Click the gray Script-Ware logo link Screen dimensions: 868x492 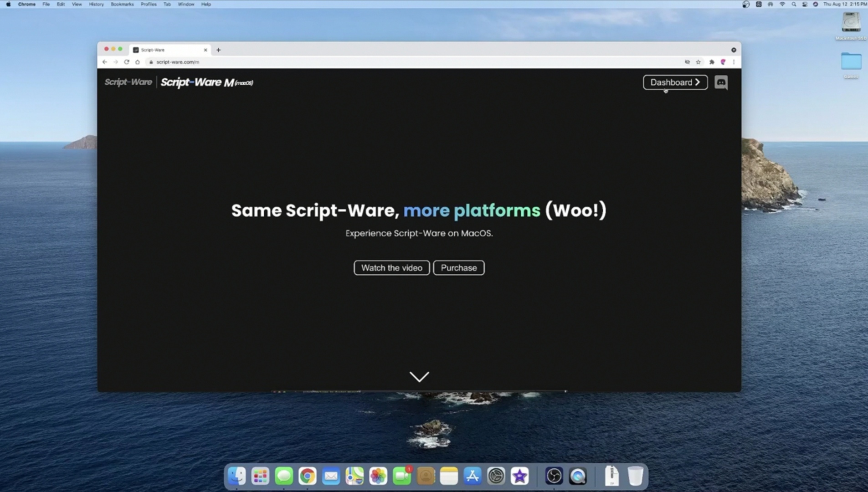tap(128, 82)
